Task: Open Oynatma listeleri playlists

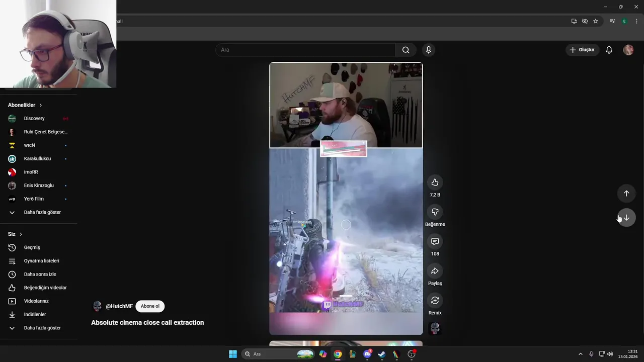Action: click(x=38, y=261)
